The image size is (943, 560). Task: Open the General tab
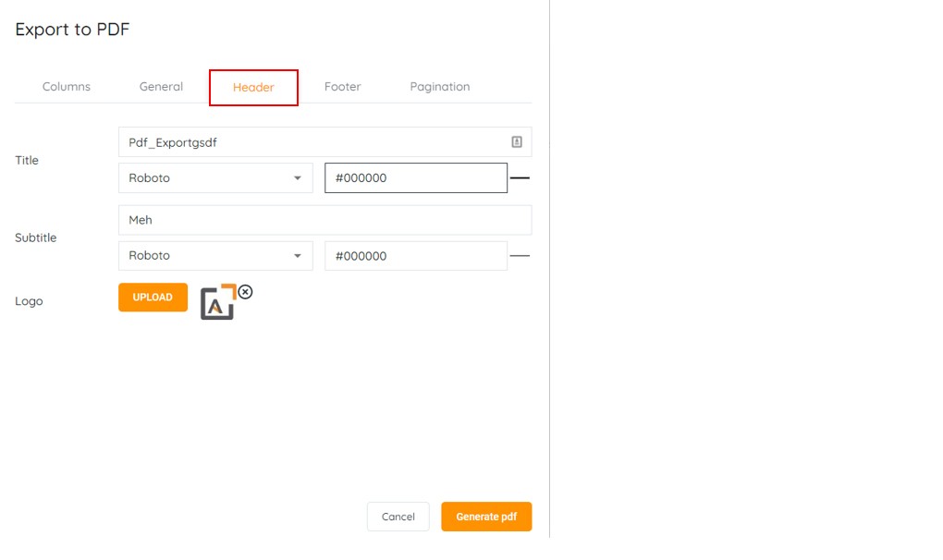point(161,87)
